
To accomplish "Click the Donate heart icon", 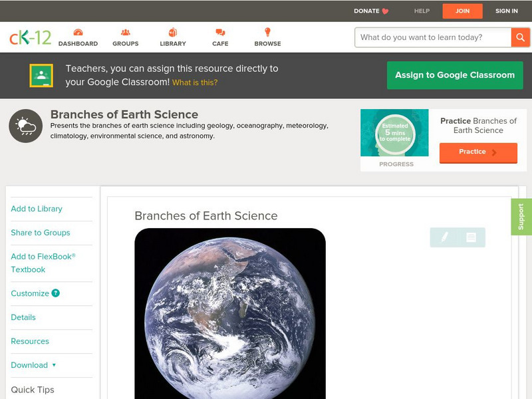I will coord(385,11).
